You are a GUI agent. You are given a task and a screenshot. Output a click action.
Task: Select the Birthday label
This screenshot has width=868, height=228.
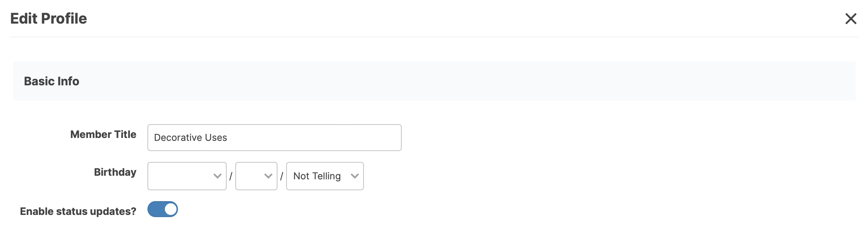(x=115, y=172)
